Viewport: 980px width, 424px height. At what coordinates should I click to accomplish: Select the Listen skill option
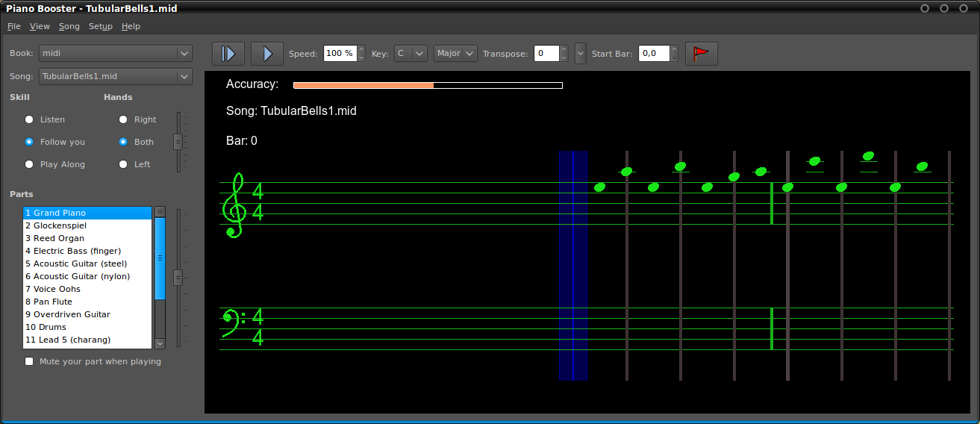coord(29,119)
